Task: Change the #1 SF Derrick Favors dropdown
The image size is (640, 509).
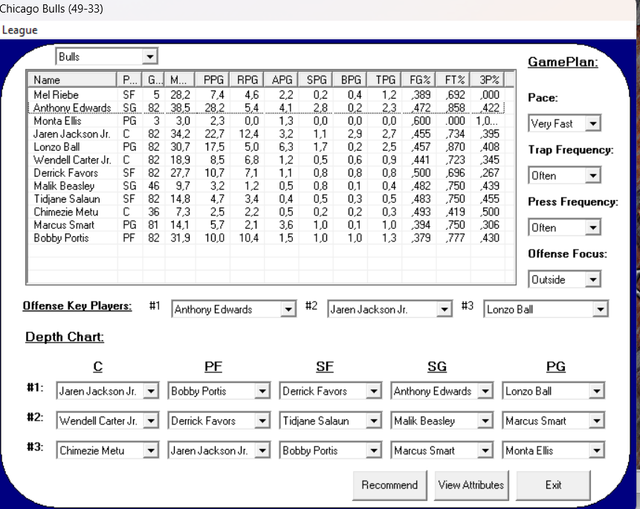Action: (x=330, y=391)
